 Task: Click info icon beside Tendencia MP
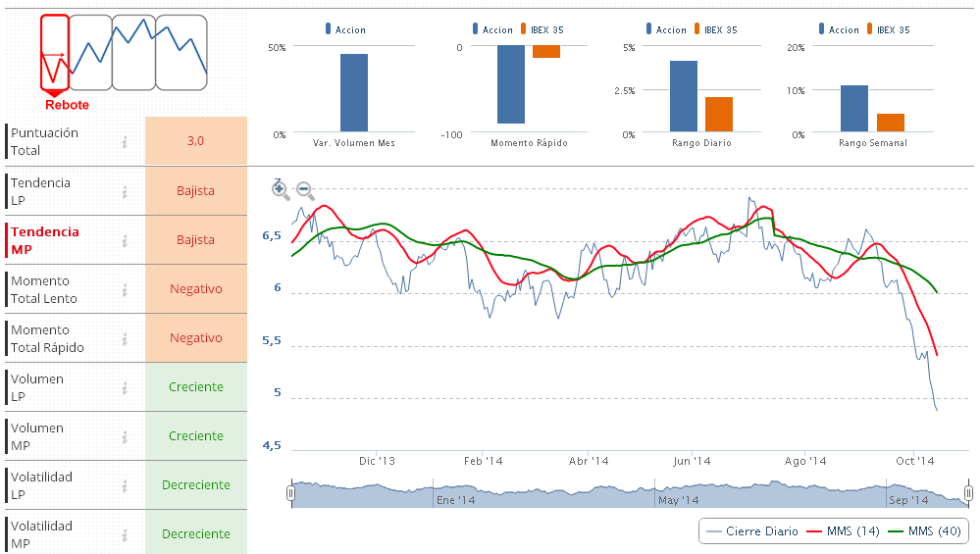(x=125, y=240)
